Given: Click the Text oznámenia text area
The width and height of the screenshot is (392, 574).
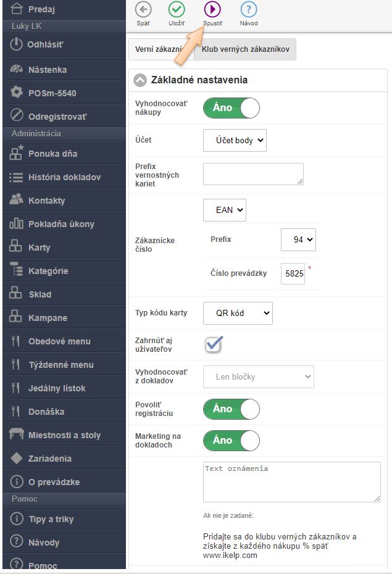Looking at the screenshot, I should pos(291,481).
